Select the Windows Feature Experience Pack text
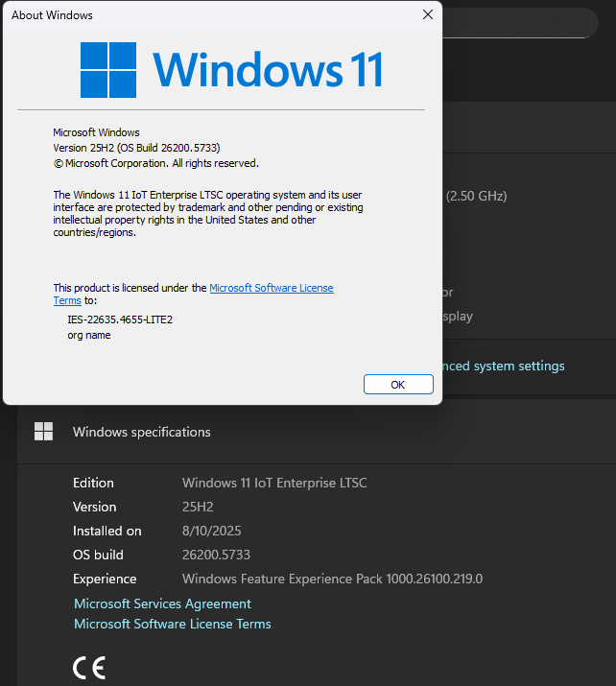Viewport: 616px width, 686px height. click(333, 579)
